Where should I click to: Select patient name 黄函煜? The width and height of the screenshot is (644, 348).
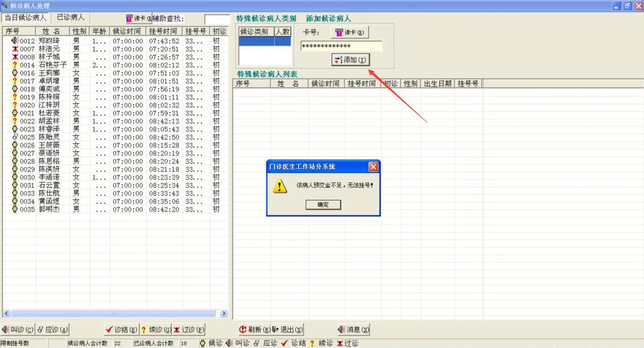point(49,201)
